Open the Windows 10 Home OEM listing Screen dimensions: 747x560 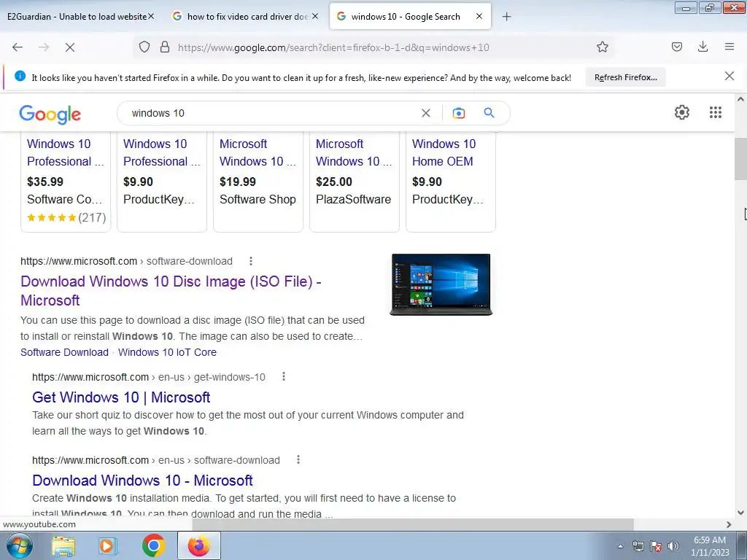point(450,181)
